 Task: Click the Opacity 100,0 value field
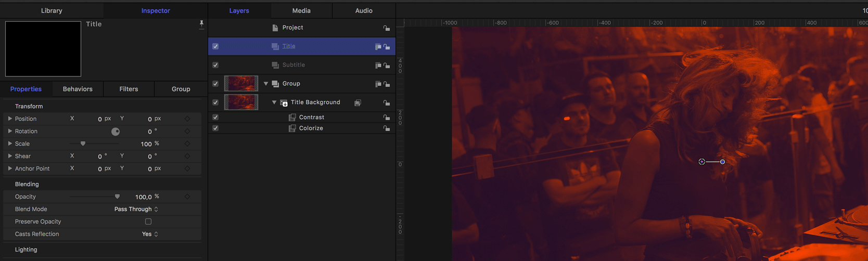coord(143,197)
